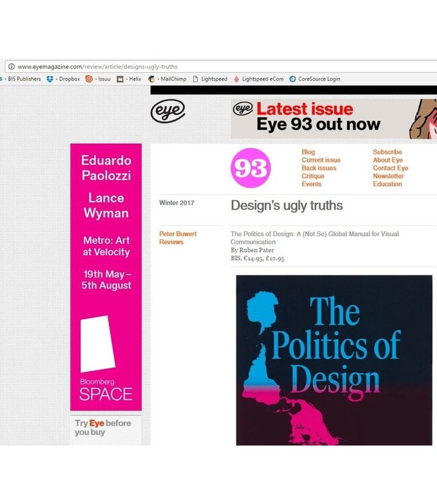Click The Politics of Design cover image
Image resolution: width=437 pixels, height=504 pixels.
(x=334, y=360)
